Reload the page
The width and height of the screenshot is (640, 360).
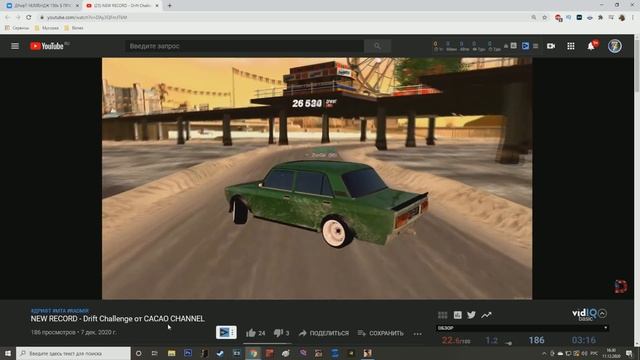[29, 18]
